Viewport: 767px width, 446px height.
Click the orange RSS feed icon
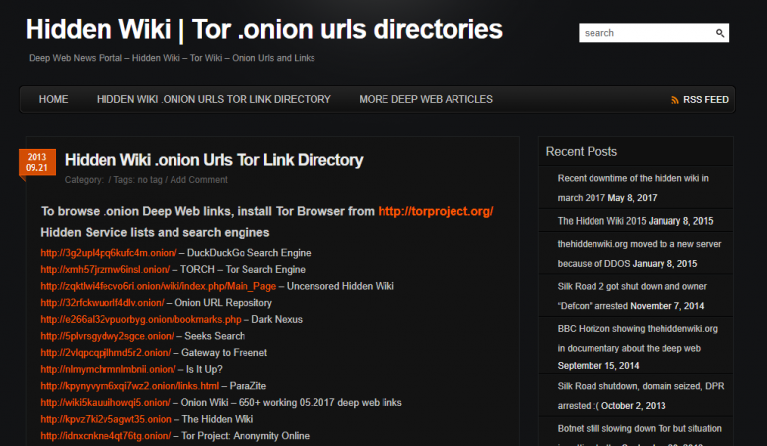click(675, 100)
